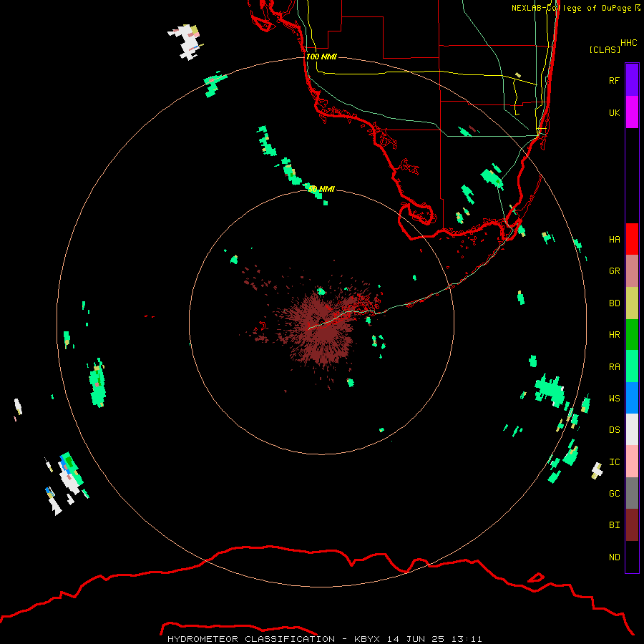Click the GR legend label
Viewport: 644px width, 644px height.
point(614,271)
